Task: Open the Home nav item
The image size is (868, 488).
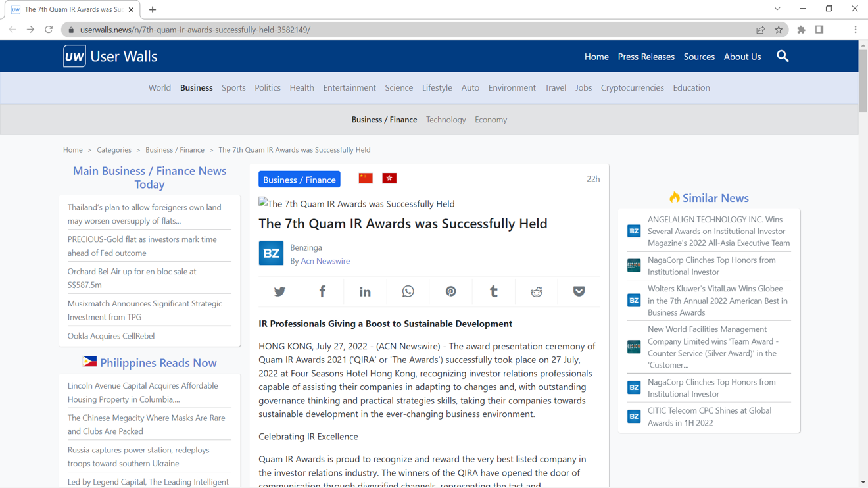Action: click(x=596, y=57)
